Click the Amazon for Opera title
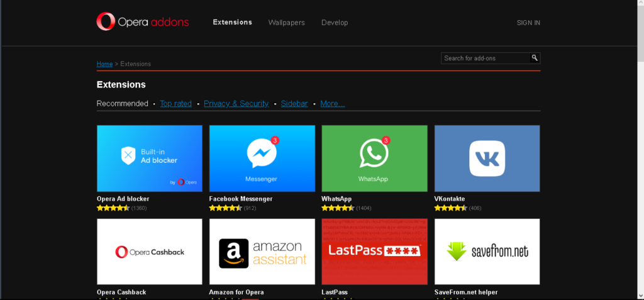This screenshot has width=644, height=300. coord(236,292)
